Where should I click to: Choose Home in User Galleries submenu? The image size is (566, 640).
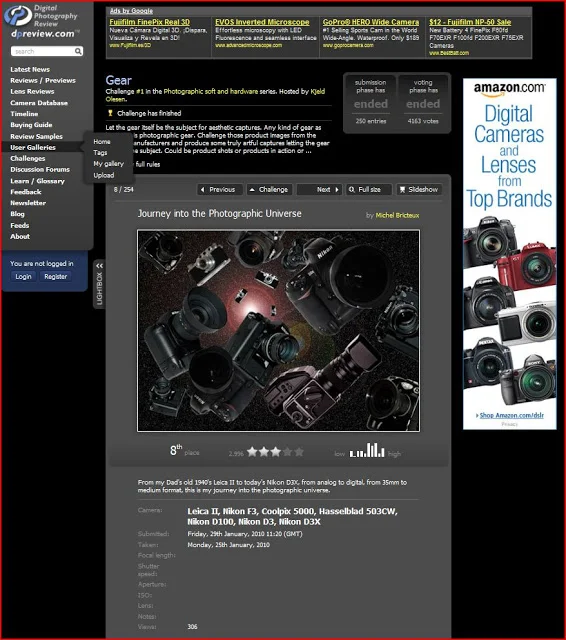[x=102, y=142]
